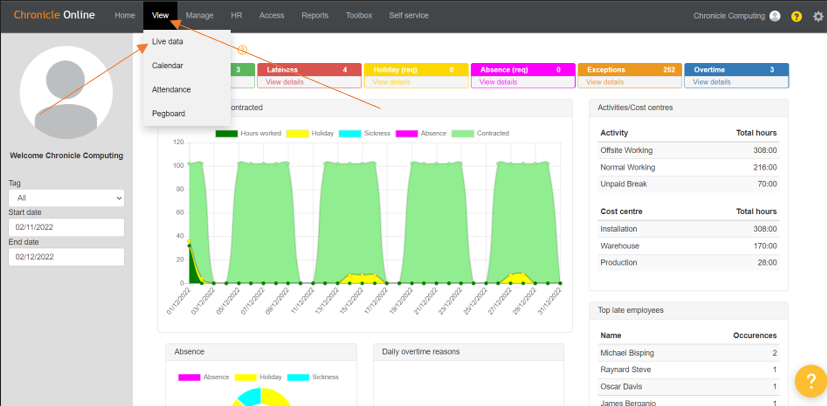Click the Holiday yellow legend swatch in hours chart
The height and width of the screenshot is (406, 827).
[x=297, y=133]
